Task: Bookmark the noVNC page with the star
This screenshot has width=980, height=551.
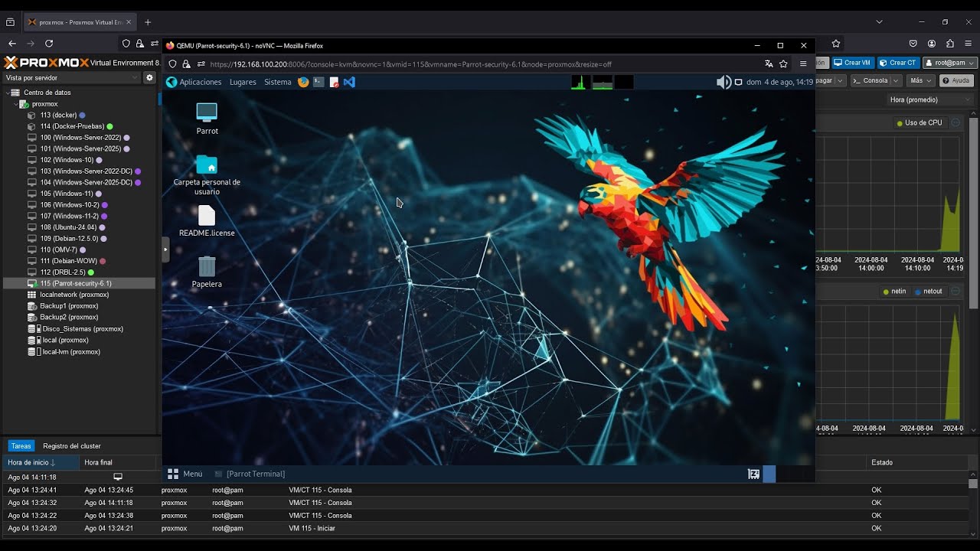Action: [x=783, y=64]
